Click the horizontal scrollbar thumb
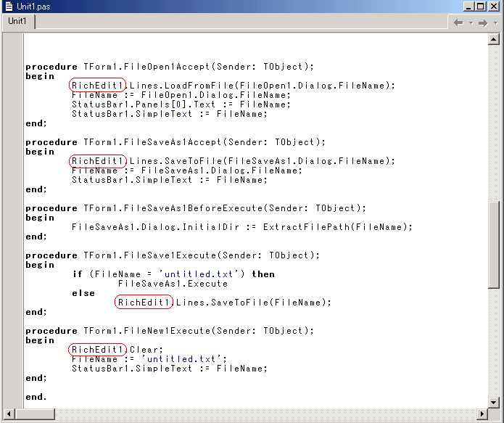 [x=35, y=414]
